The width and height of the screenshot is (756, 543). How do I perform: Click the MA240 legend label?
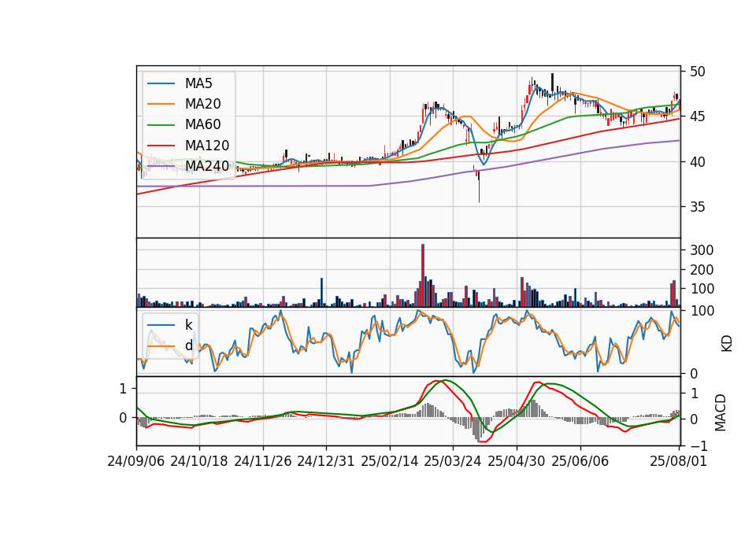point(207,166)
